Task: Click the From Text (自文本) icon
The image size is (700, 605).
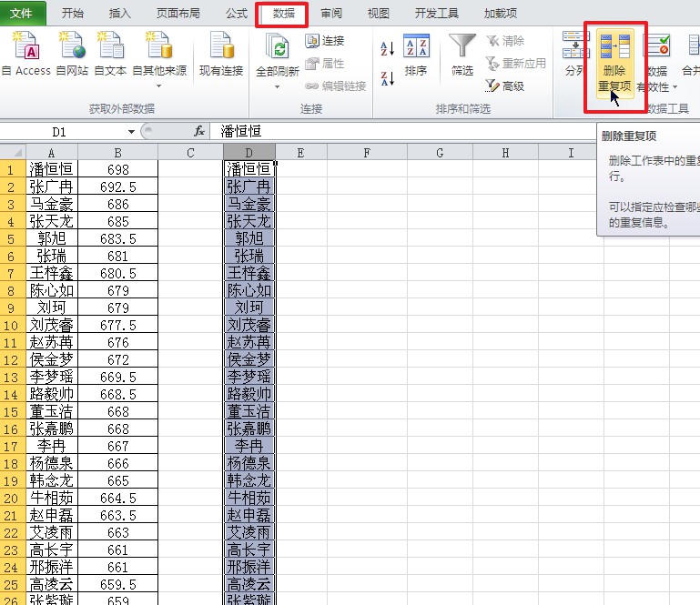Action: click(110, 53)
